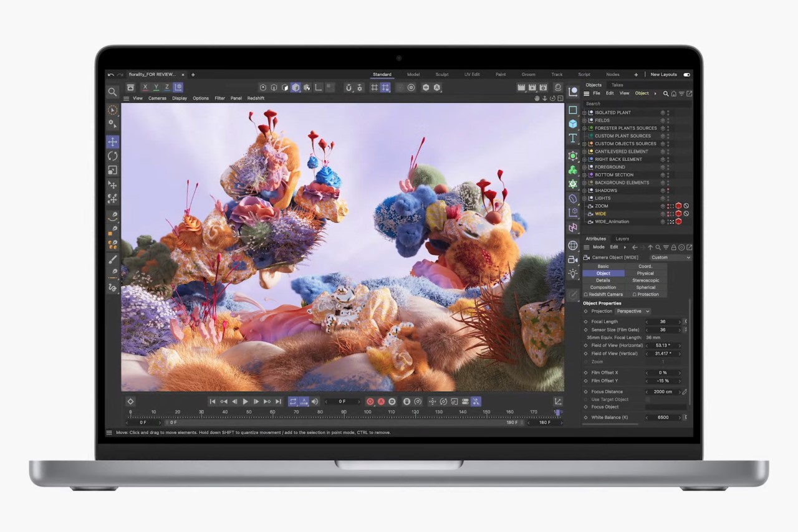Open the search magnifier in left toolbar
The height and width of the screenshot is (532, 798).
(112, 92)
